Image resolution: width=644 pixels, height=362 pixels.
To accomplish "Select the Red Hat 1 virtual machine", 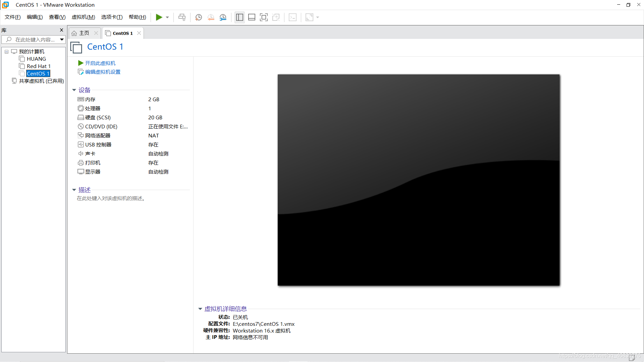I will pyautogui.click(x=39, y=66).
